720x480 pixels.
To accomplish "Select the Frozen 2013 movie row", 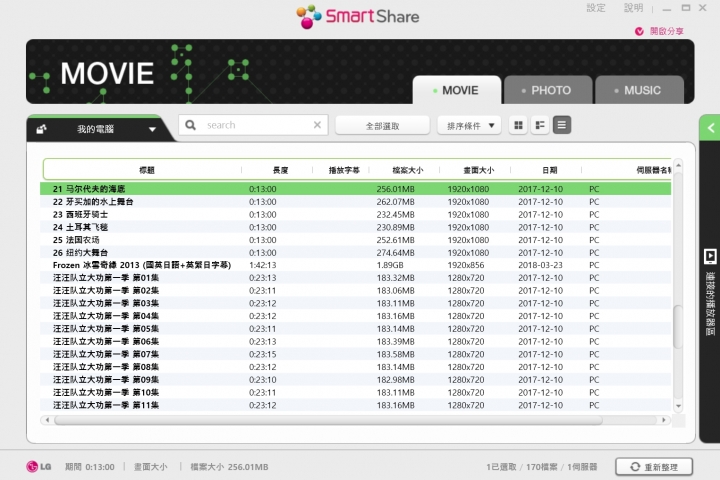I will pyautogui.click(x=355, y=265).
